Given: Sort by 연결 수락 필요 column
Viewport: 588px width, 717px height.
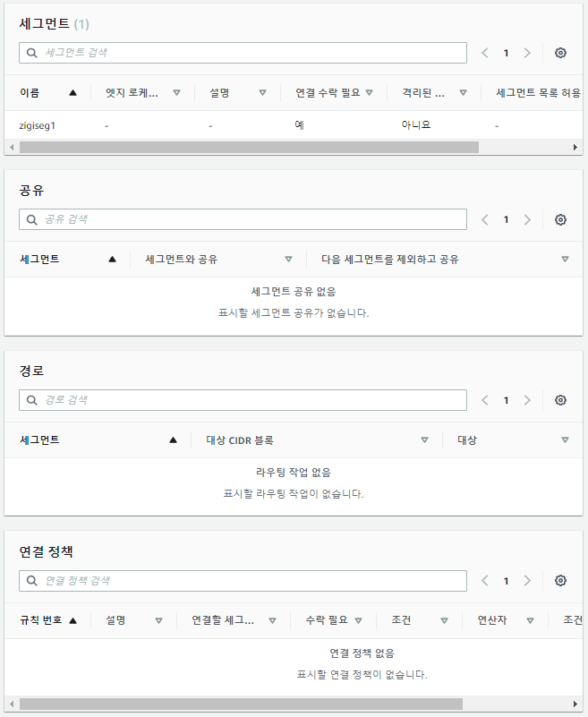Looking at the screenshot, I should (x=334, y=93).
